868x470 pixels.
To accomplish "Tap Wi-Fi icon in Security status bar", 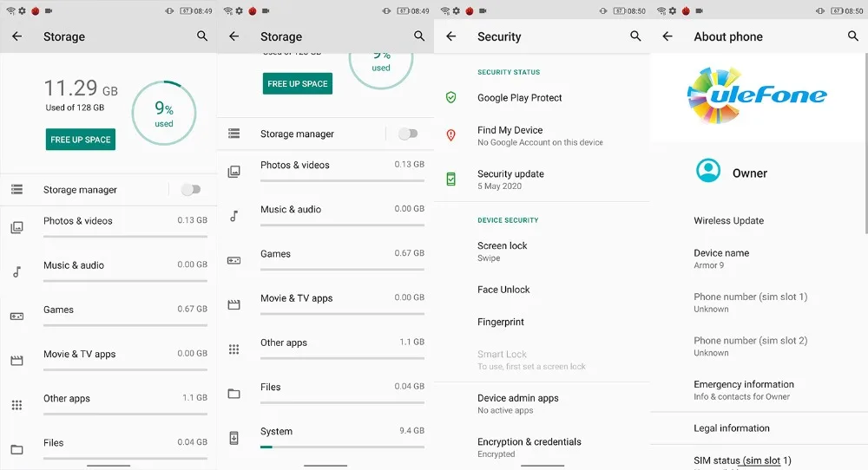I will click(444, 11).
